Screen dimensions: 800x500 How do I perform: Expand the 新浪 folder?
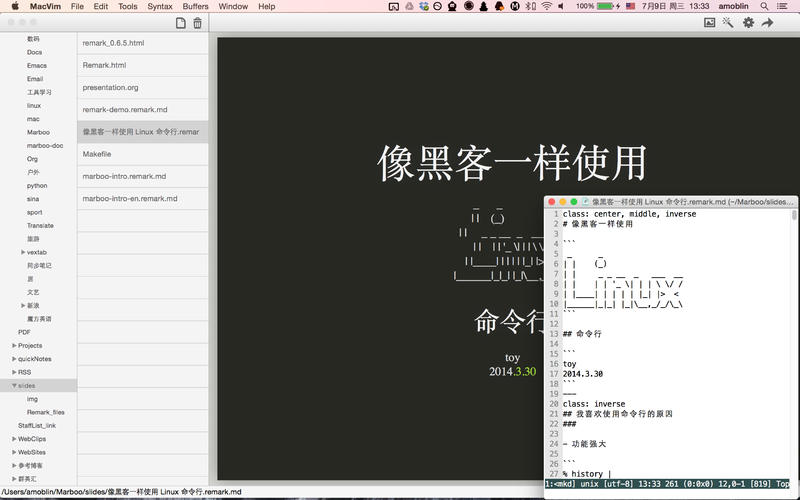[23, 305]
